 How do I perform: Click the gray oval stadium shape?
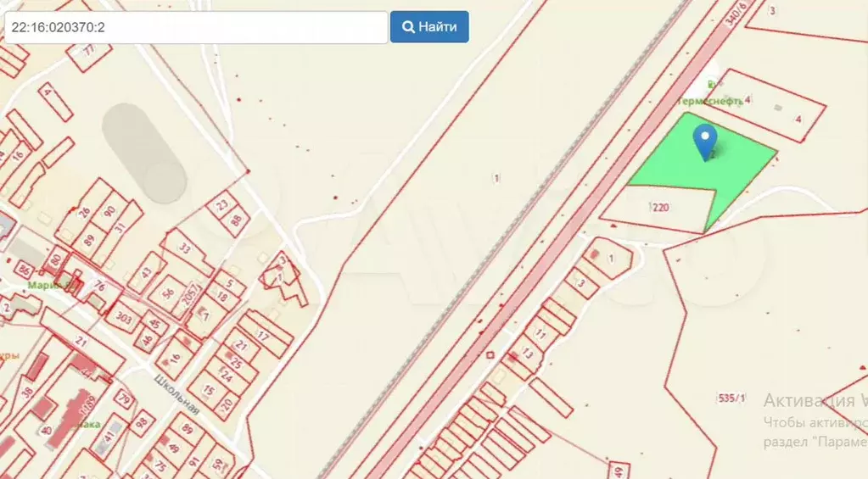point(145,153)
